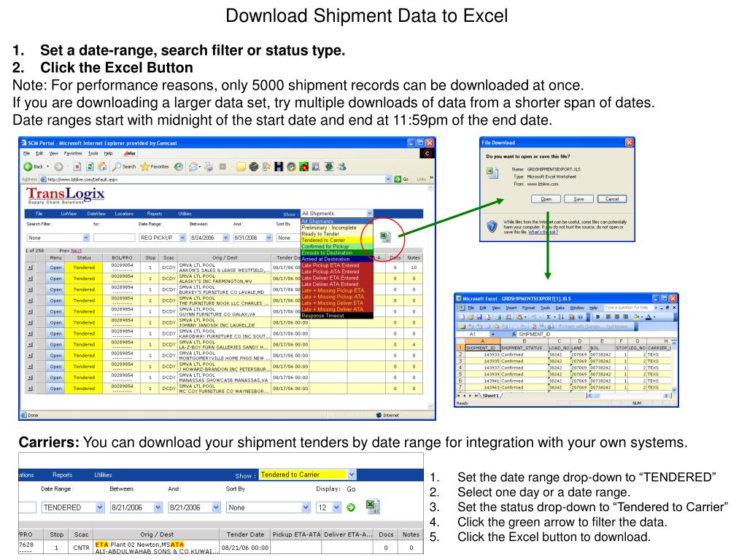This screenshot has height=560, width=747.
Task: Click the Excel file icon in File Download dialog
Action: coord(492,173)
